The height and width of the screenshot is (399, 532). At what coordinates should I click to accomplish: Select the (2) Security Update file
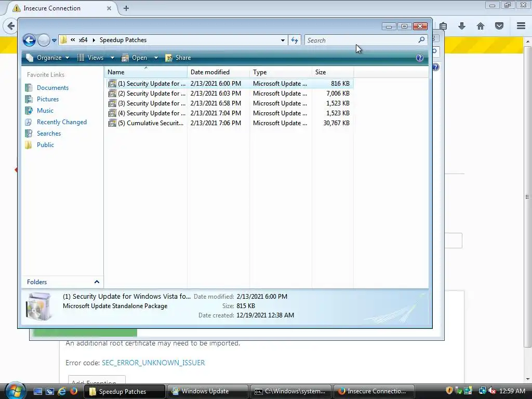point(230,94)
